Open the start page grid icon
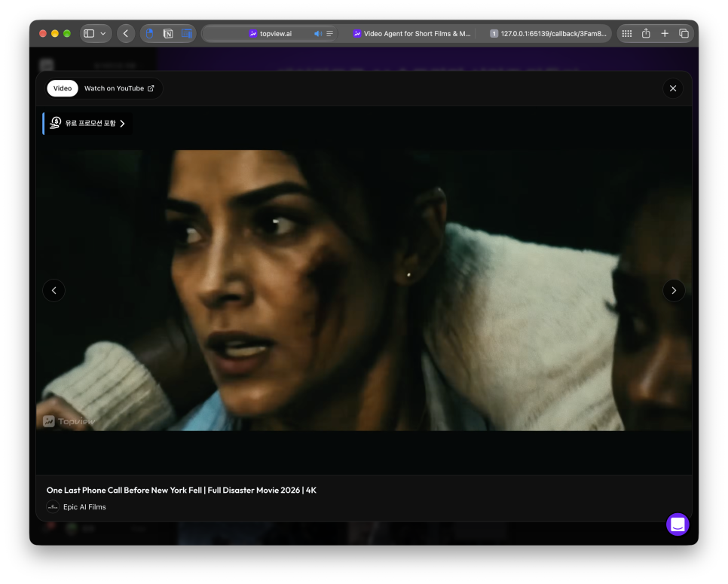The width and height of the screenshot is (728, 584). click(x=627, y=33)
